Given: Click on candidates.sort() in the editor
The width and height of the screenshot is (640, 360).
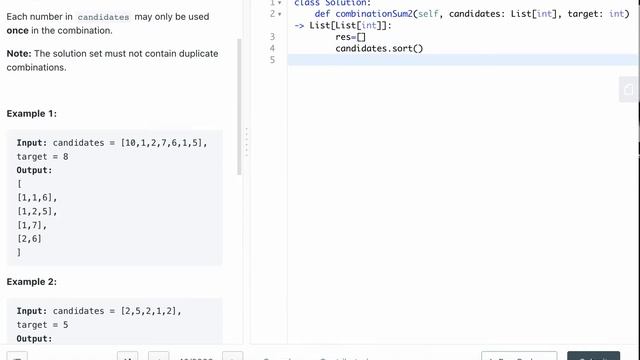Looking at the screenshot, I should (x=379, y=48).
